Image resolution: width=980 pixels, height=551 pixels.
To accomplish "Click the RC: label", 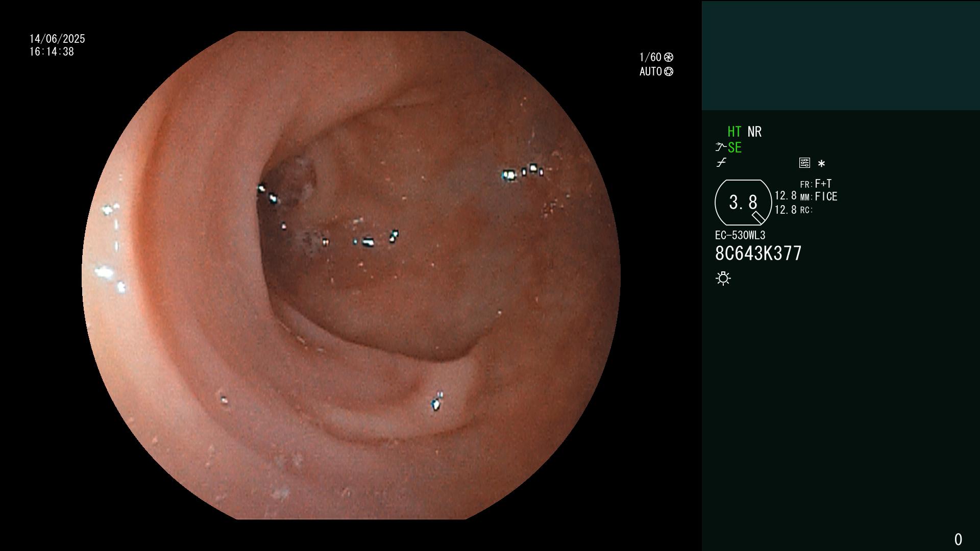I will pos(806,210).
